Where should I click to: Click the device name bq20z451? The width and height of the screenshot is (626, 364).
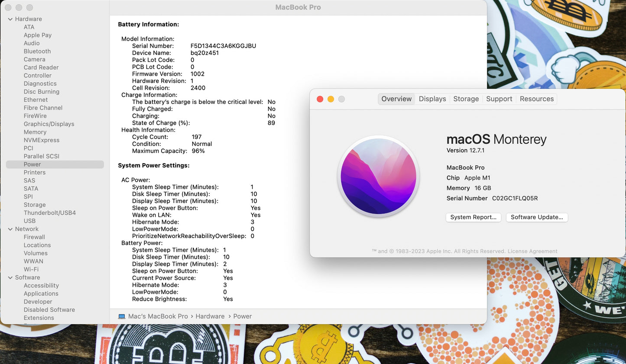pos(204,53)
